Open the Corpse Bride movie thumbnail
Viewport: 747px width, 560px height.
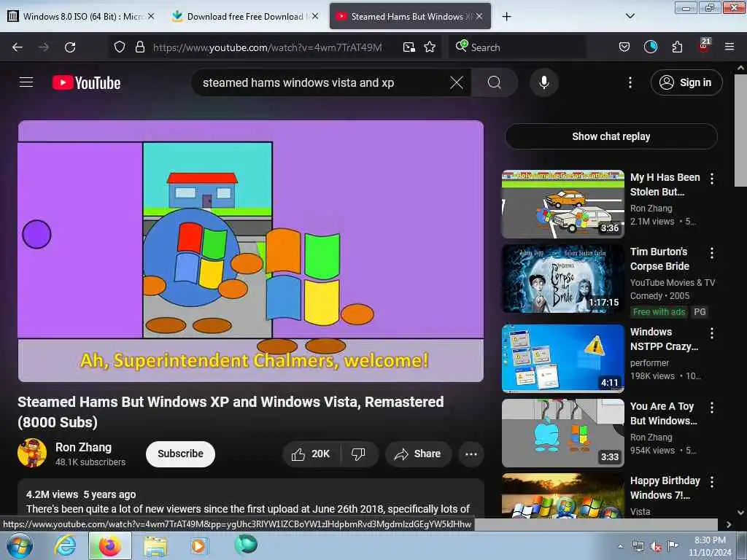point(562,279)
